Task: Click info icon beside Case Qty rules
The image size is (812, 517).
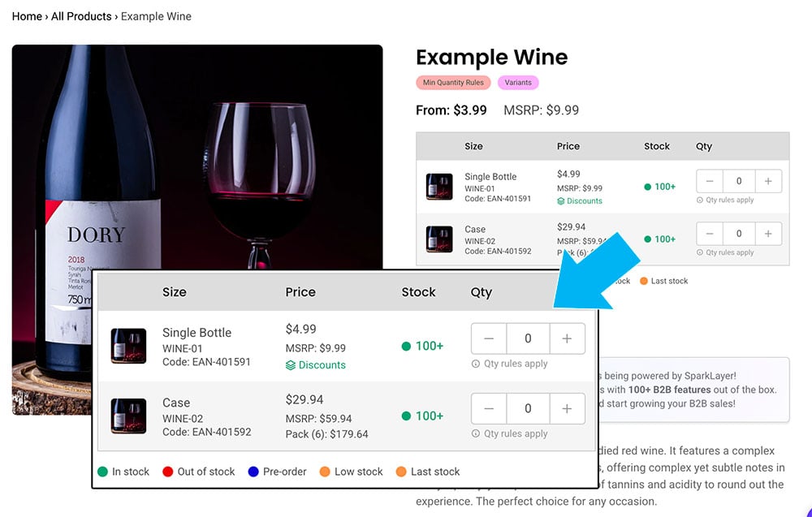Action: (476, 434)
